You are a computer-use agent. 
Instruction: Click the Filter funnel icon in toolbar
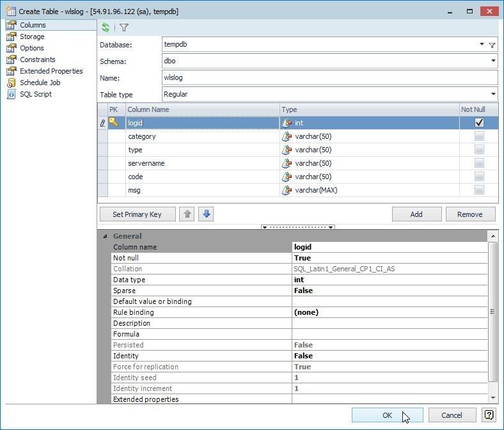tap(124, 28)
